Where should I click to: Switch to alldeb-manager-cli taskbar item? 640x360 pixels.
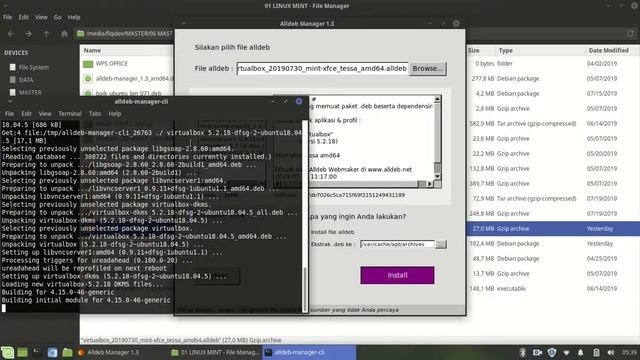click(309, 352)
